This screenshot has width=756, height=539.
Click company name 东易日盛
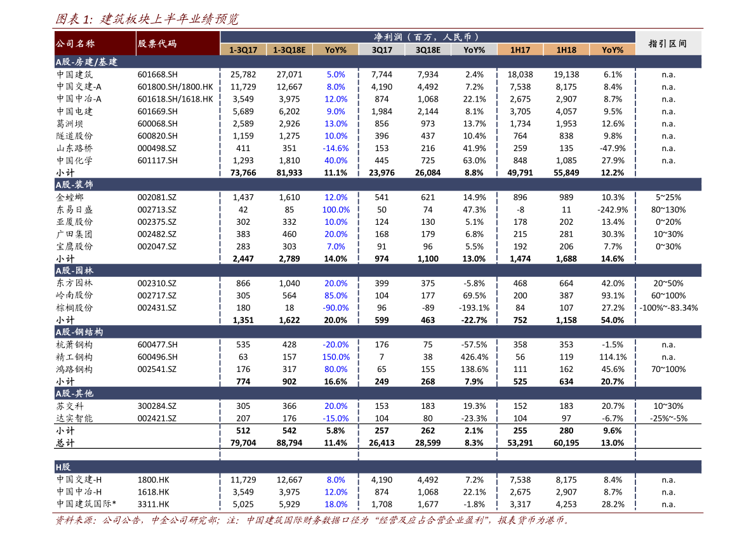point(75,210)
